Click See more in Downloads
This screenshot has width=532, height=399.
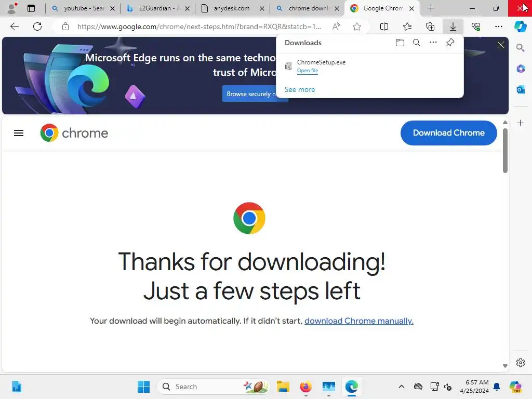click(300, 89)
